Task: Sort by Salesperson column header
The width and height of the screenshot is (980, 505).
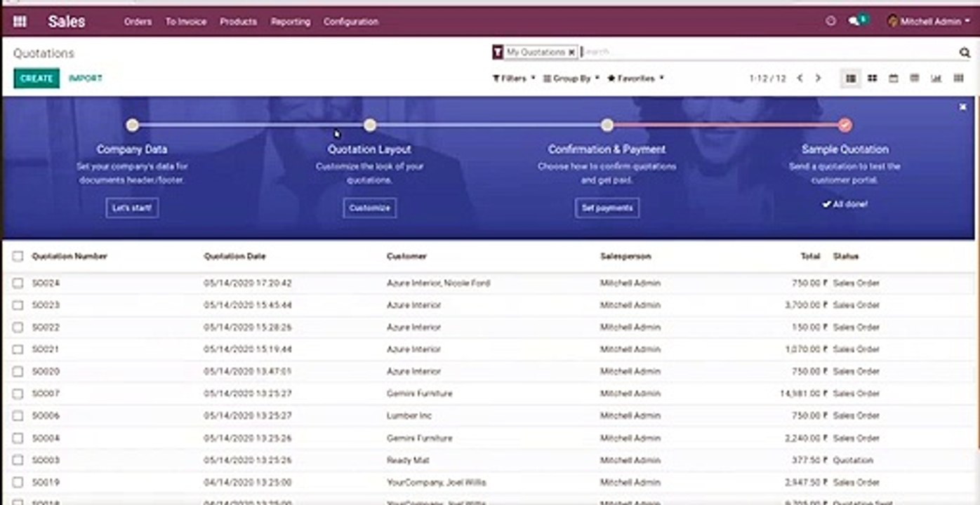Action: (625, 257)
